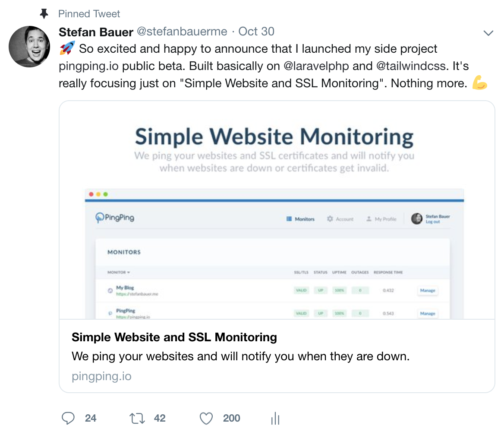Visit the pingping.io link card domain

pos(101,376)
